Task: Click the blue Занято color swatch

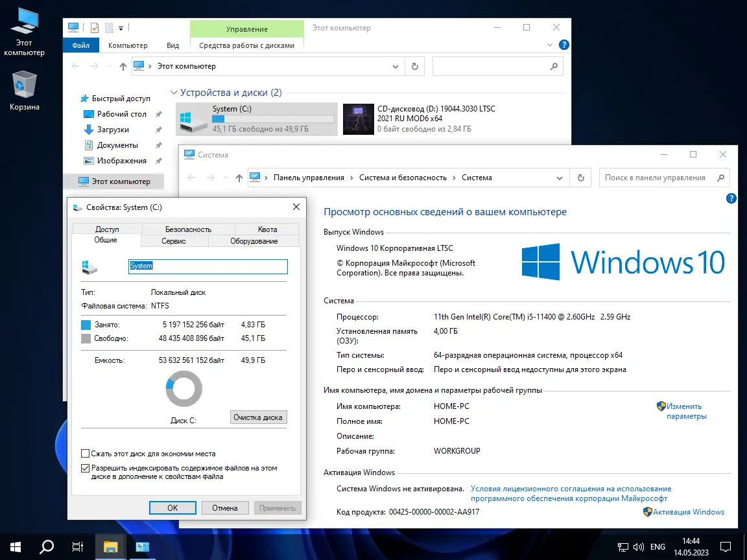Action: (86, 325)
